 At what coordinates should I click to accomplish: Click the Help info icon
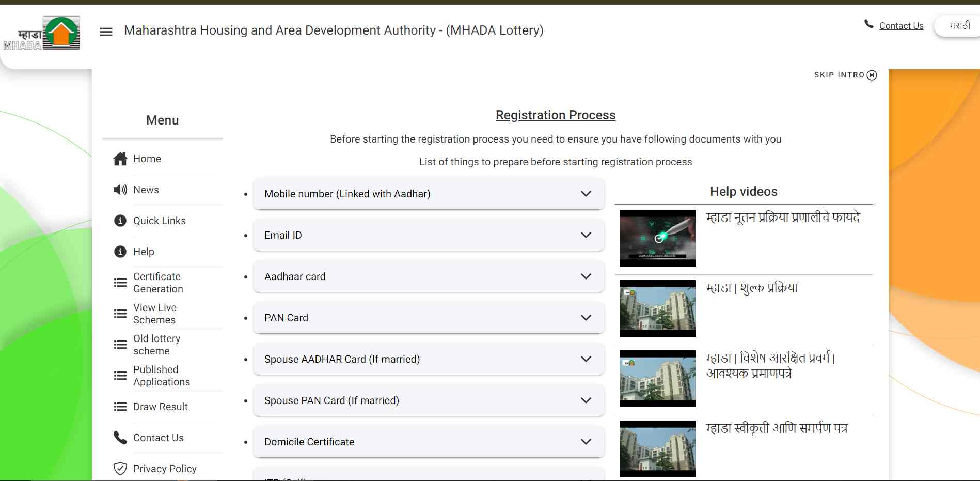tap(120, 252)
